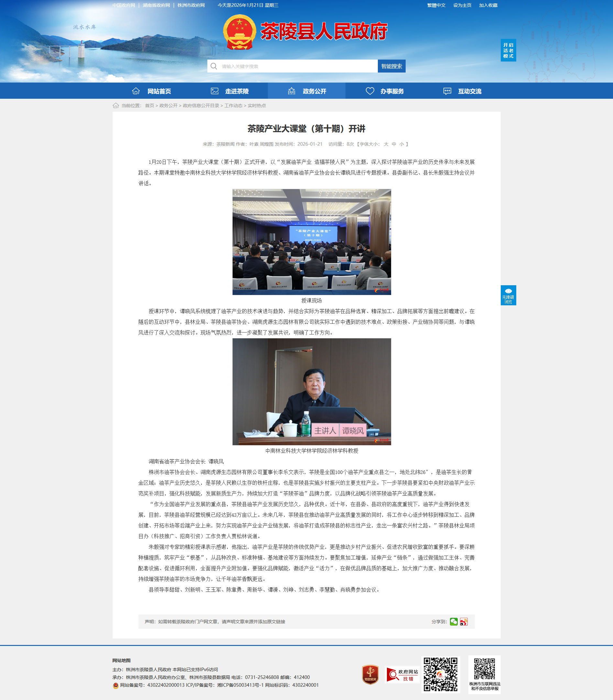Share article via Weibo icon
This screenshot has width=613, height=700.
click(x=464, y=622)
